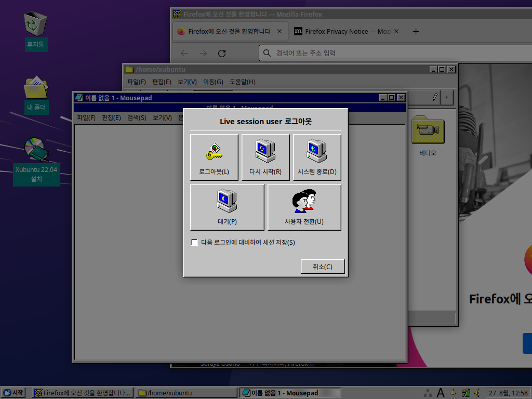Choose the 시스템 종료(D) shutdown button
Screen dimensions: 532x399
(317, 157)
